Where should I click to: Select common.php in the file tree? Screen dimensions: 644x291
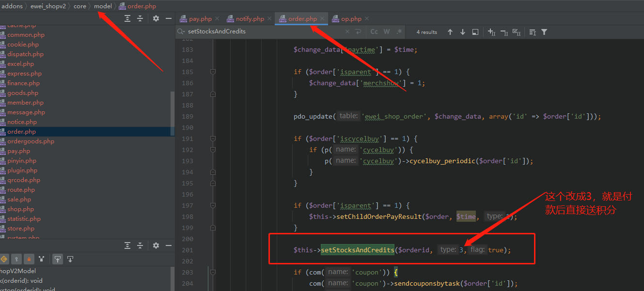click(26, 35)
